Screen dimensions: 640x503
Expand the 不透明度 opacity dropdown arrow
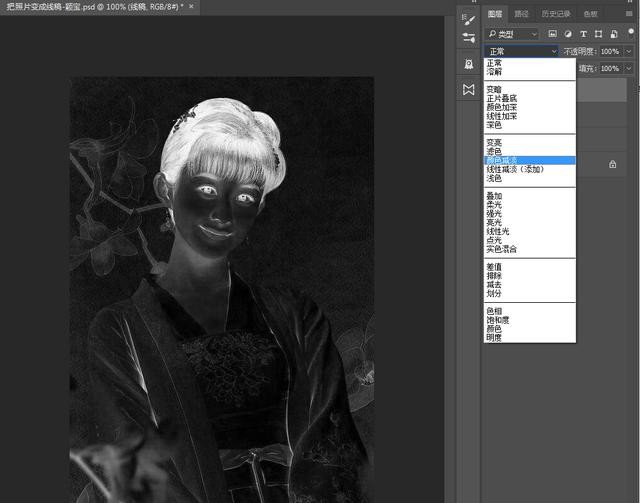click(628, 51)
